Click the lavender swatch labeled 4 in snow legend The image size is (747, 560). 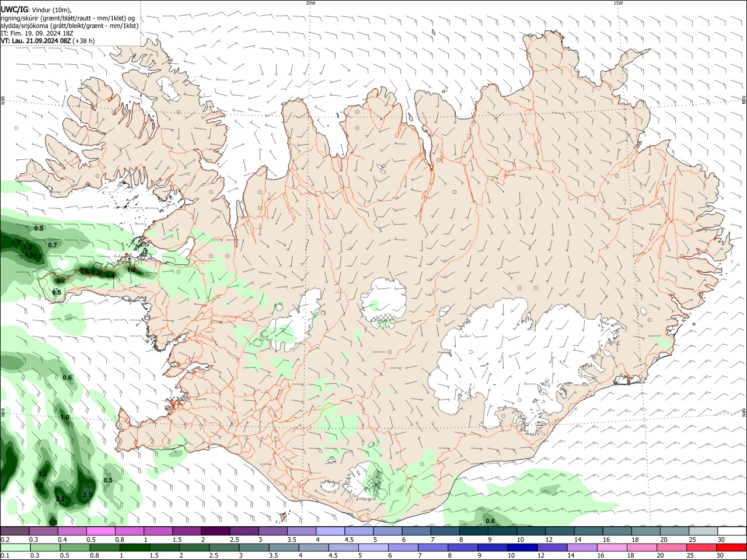329,531
